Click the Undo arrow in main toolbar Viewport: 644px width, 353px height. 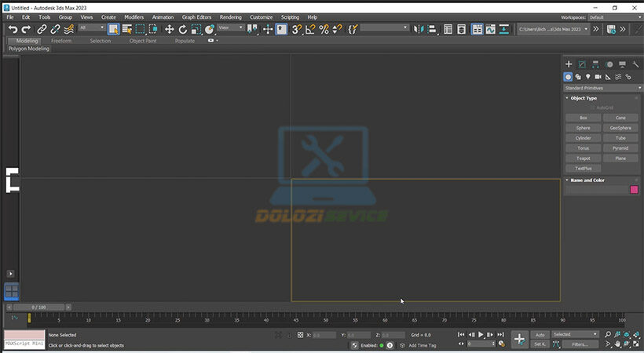(x=13, y=29)
